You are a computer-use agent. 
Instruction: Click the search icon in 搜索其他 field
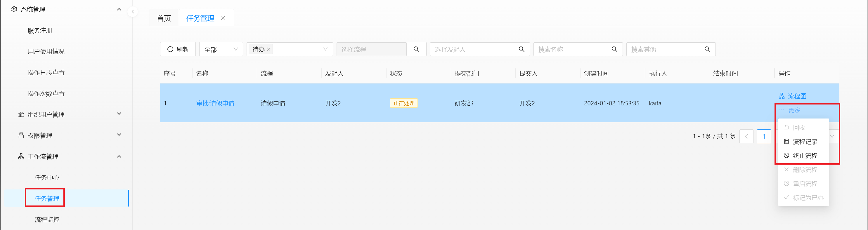point(707,49)
